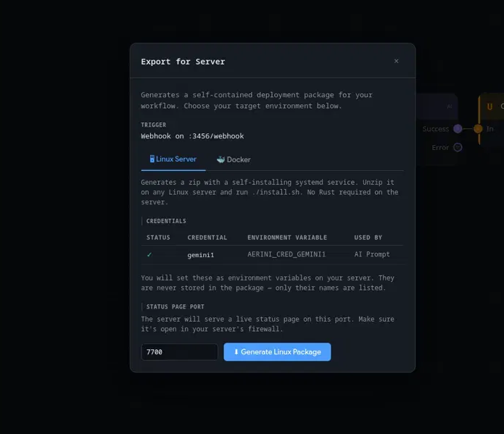
Task: Click the orange In port connector
Action: coord(478,129)
